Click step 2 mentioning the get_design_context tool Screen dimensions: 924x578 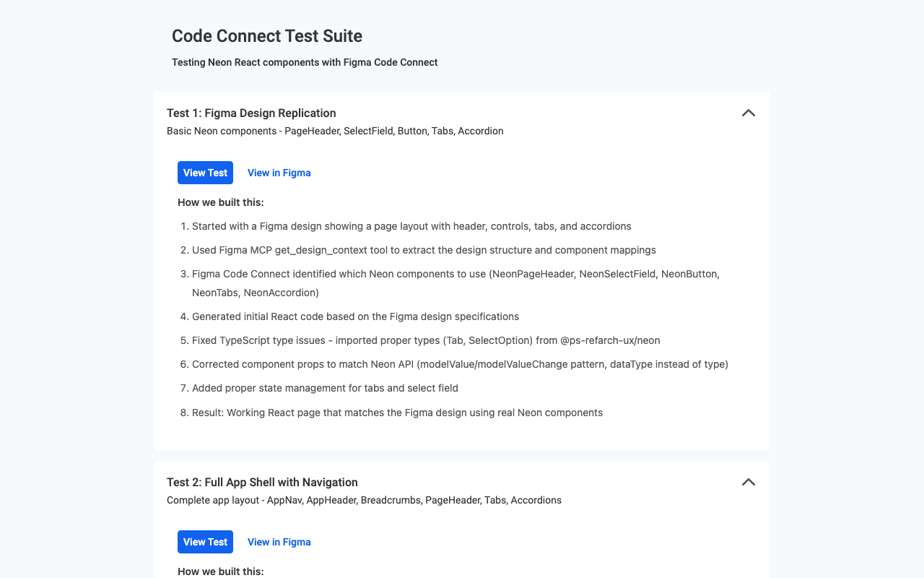click(x=424, y=250)
